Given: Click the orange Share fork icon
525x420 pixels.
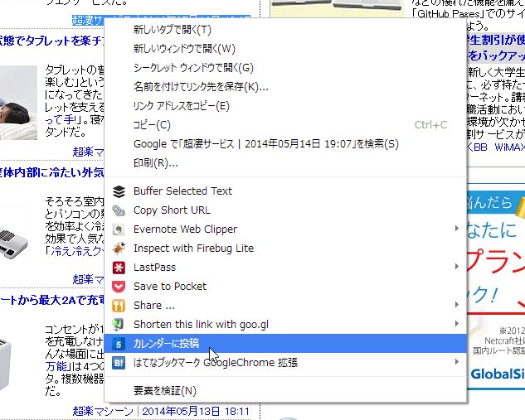Looking at the screenshot, I should pyautogui.click(x=119, y=306).
